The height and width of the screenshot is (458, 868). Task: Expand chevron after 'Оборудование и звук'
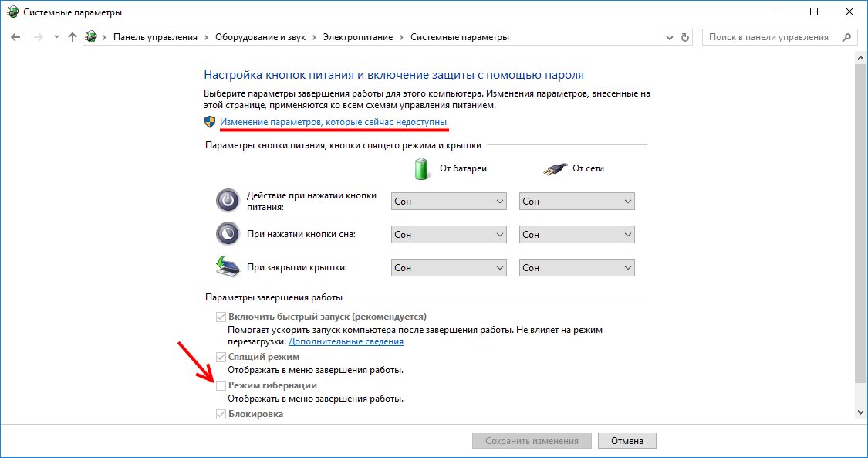click(315, 37)
